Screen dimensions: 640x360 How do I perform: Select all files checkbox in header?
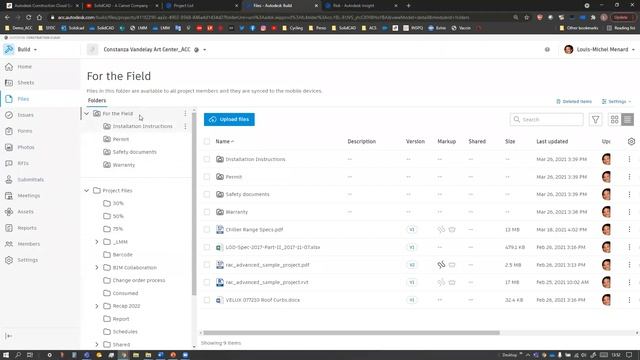(207, 142)
